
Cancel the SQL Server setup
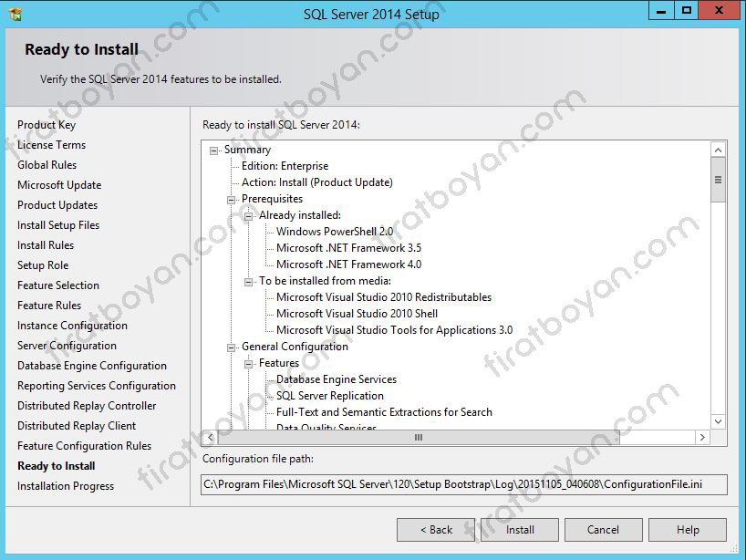(603, 530)
